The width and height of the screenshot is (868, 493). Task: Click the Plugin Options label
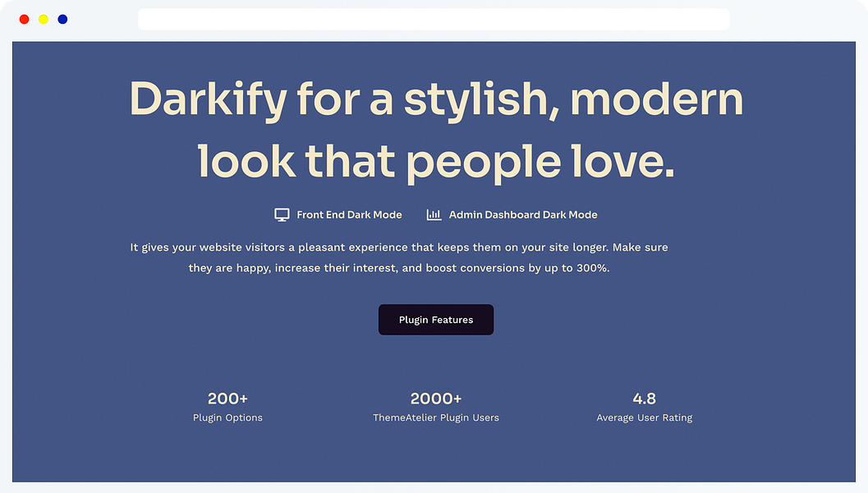coord(227,417)
